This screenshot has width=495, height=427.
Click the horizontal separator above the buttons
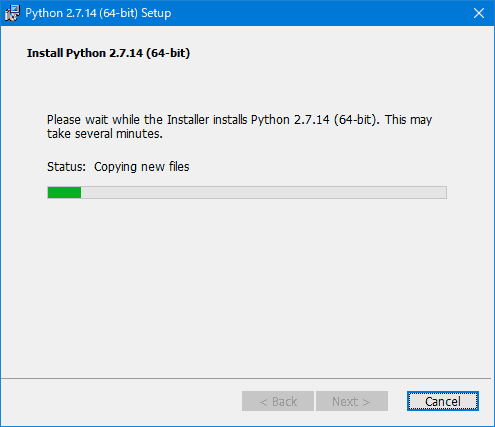click(x=246, y=378)
